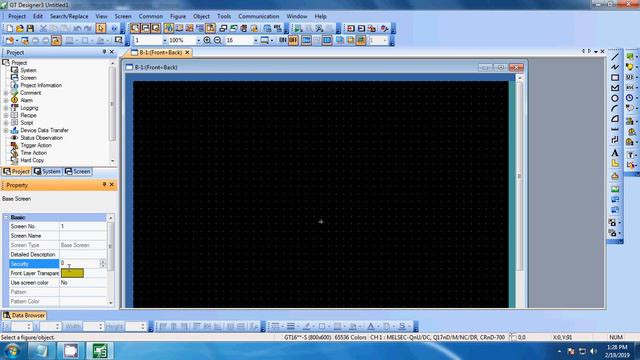Click the taskbar volume speaker icon
Screen dimensions: 640x360
(x=593, y=351)
